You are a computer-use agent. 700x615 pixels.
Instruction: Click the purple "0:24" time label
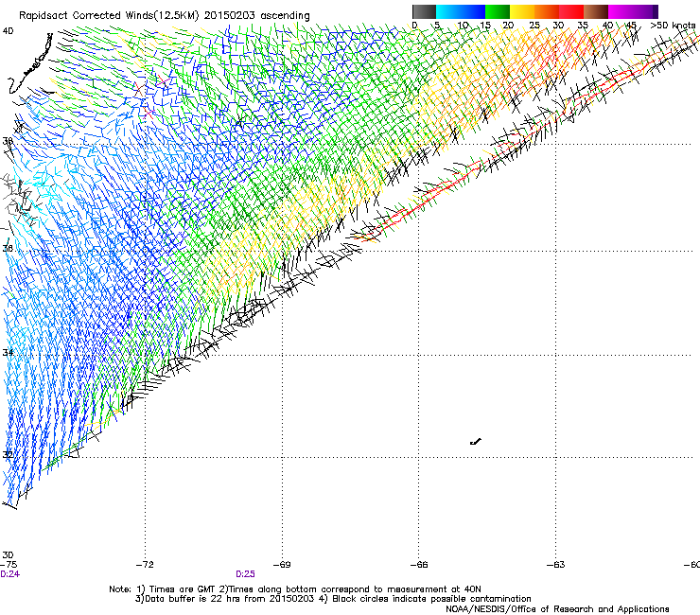pos(9,574)
